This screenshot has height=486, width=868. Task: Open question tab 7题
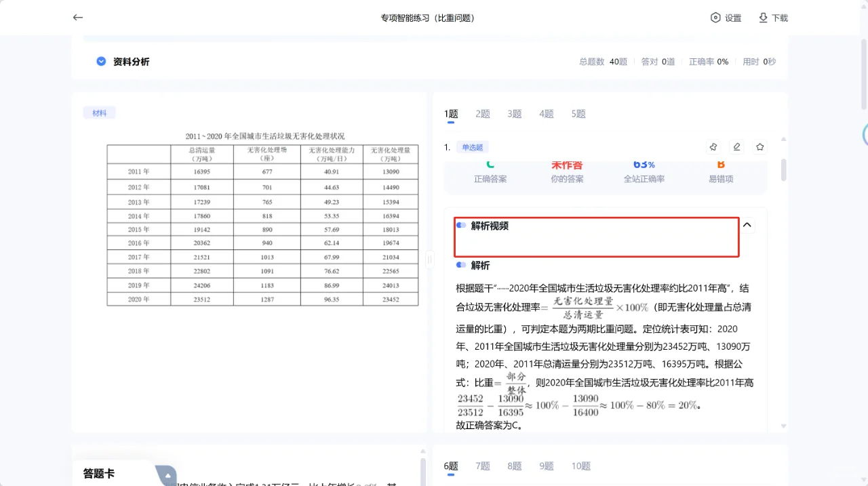(482, 466)
